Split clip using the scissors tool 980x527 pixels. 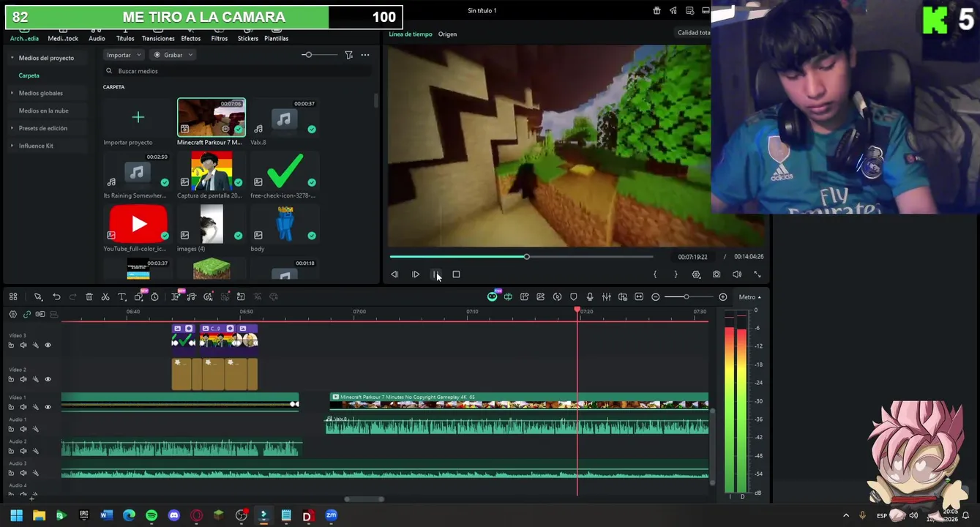pos(105,296)
